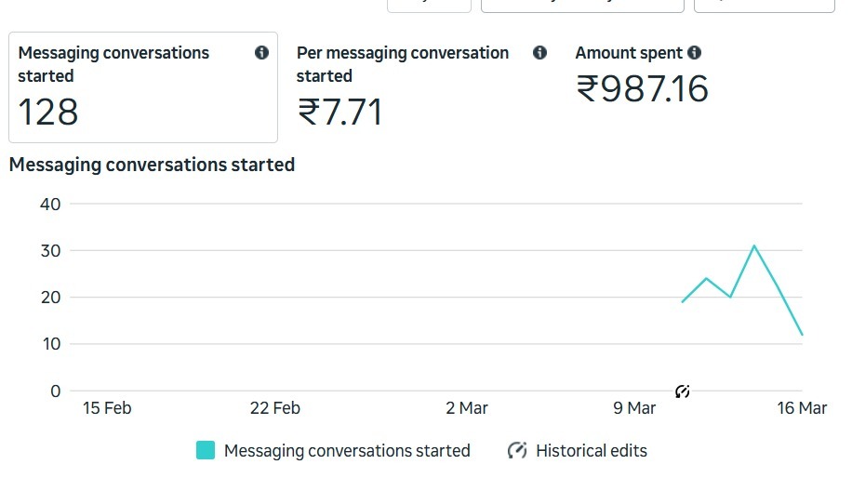The height and width of the screenshot is (504, 852).
Task: Toggle the Historical edits legend label
Action: pos(592,451)
